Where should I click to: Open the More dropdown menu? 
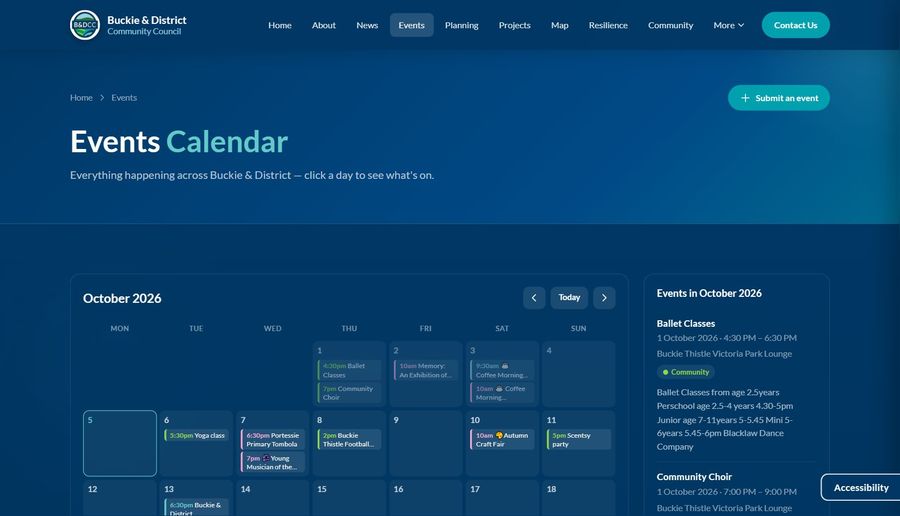point(728,25)
